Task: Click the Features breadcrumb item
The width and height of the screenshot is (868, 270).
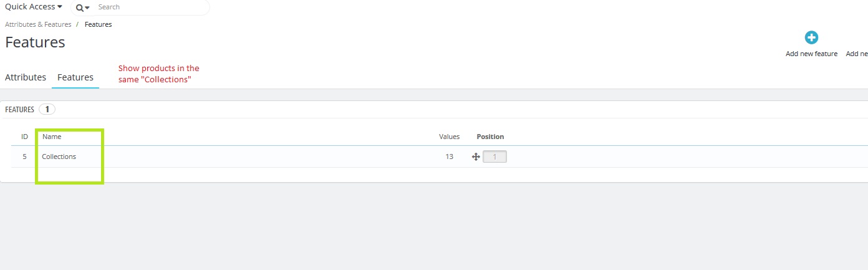Action: tap(99, 24)
